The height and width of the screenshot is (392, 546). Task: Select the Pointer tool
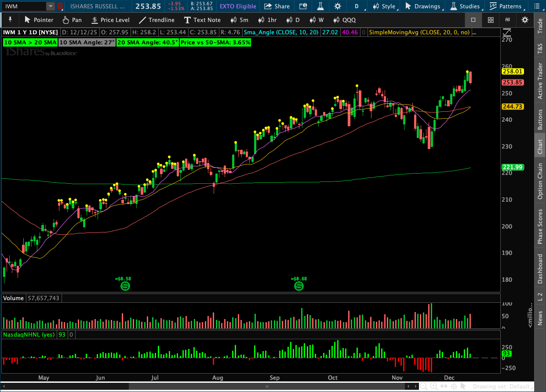pyautogui.click(x=39, y=20)
